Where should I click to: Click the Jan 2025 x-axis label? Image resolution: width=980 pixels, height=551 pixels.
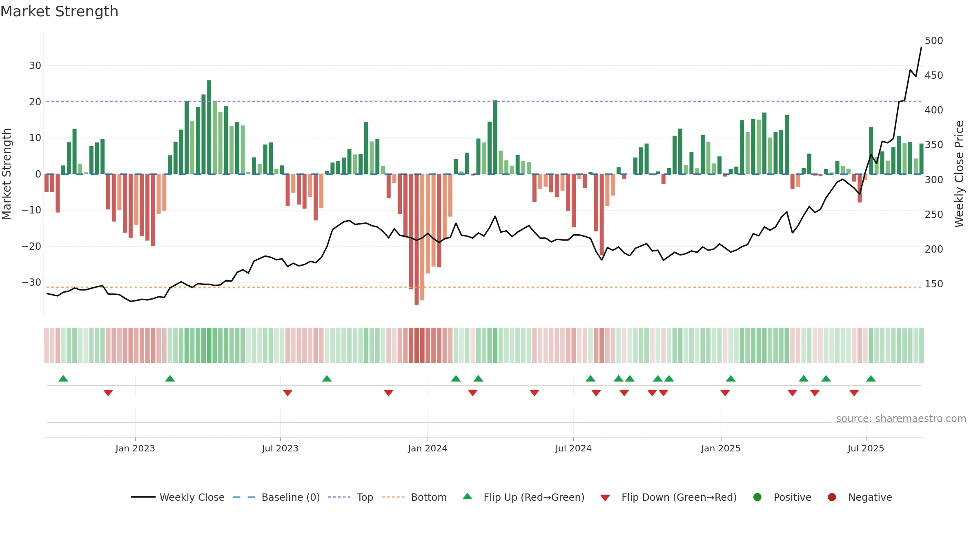tap(721, 448)
